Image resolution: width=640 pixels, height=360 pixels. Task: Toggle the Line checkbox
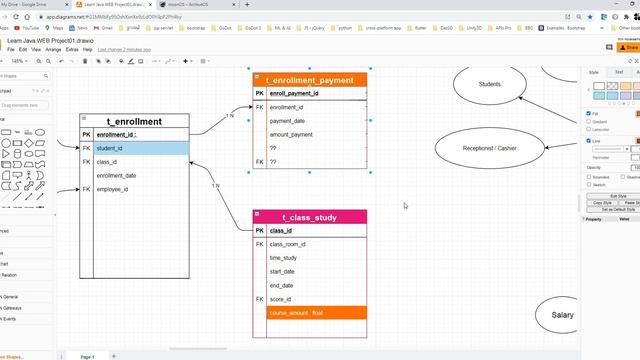pyautogui.click(x=589, y=140)
